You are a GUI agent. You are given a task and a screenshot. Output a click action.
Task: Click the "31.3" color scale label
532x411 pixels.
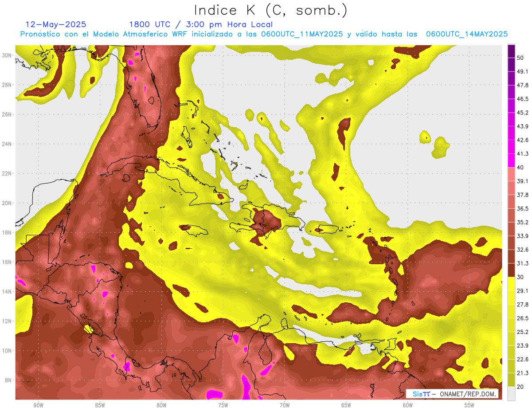tap(523, 263)
